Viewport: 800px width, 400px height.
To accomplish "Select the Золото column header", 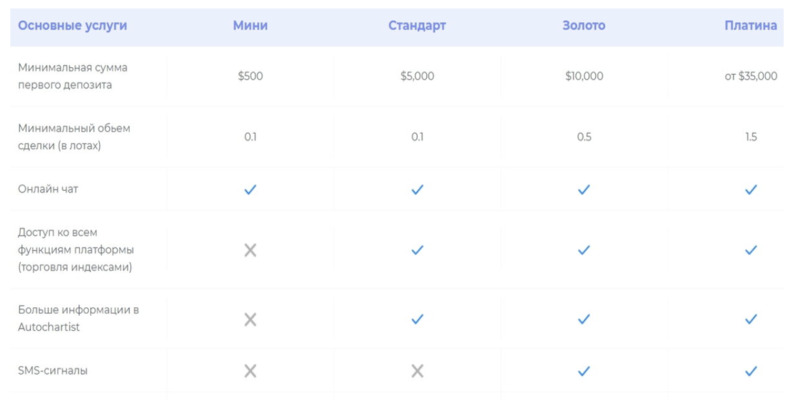I will [x=584, y=25].
